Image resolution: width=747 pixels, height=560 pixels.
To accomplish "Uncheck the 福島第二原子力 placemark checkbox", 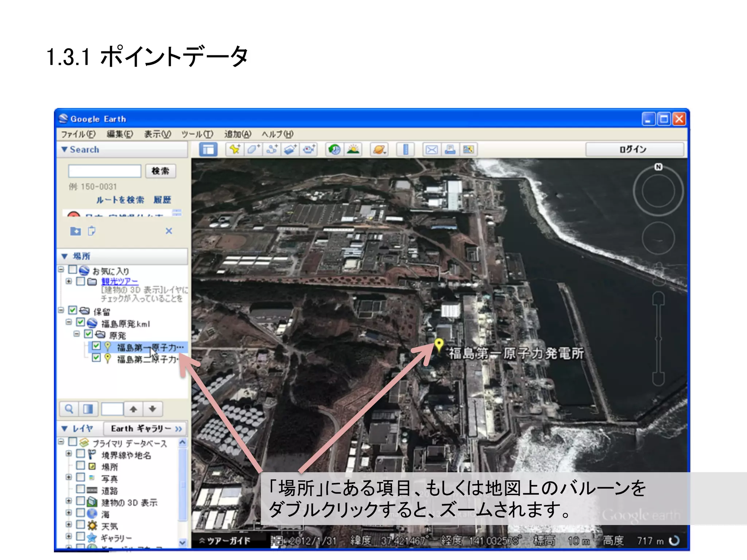I will pos(96,357).
